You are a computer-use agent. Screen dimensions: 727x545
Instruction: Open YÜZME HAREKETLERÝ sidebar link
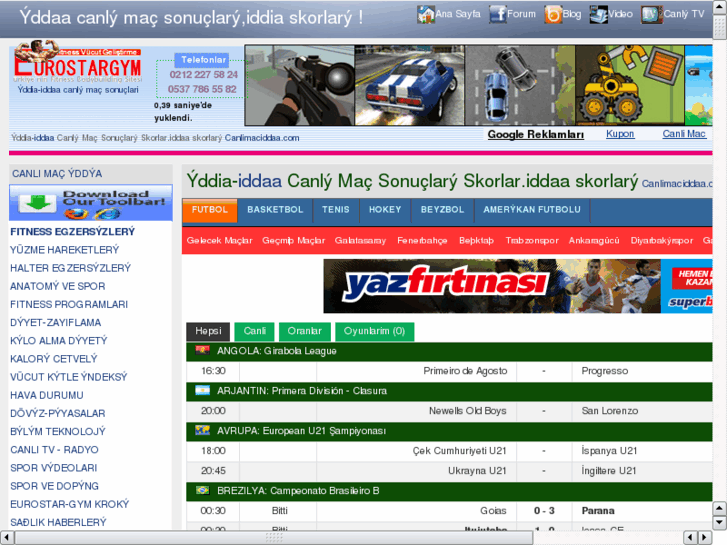(64, 250)
